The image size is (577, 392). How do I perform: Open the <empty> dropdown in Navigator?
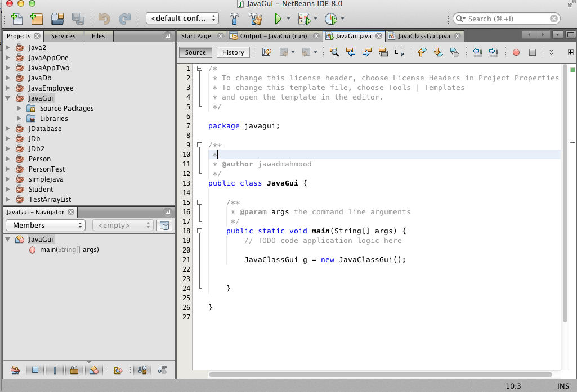(x=123, y=225)
